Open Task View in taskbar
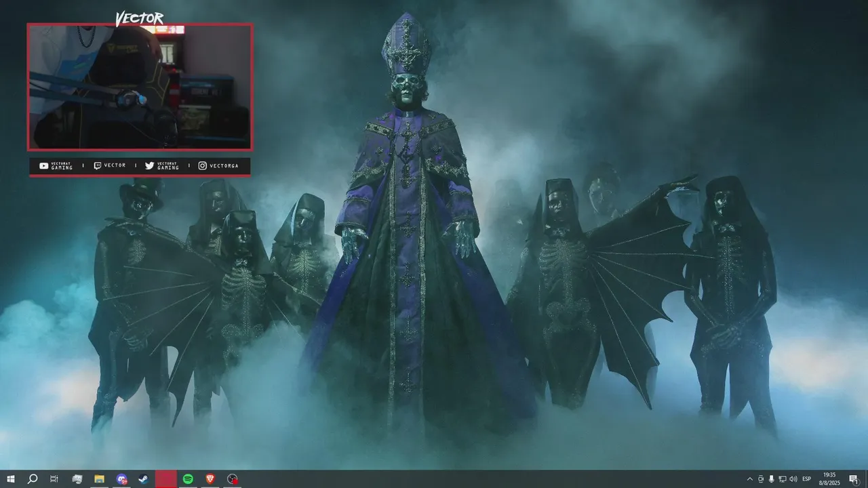The height and width of the screenshot is (488, 868). point(54,479)
